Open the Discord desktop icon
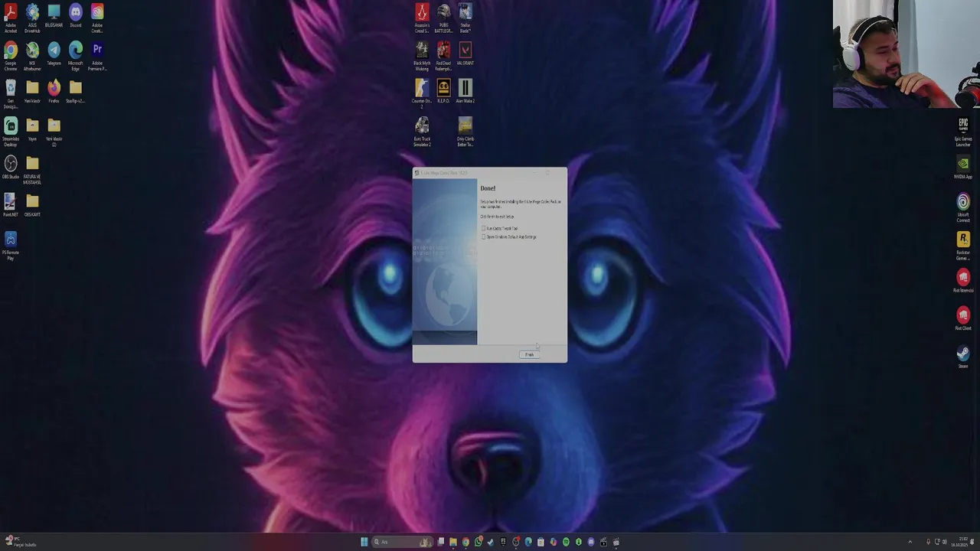Viewport: 980px width, 551px height. [x=75, y=16]
